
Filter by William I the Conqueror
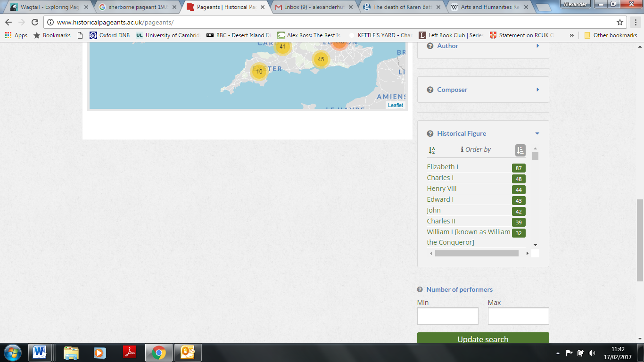(469, 237)
